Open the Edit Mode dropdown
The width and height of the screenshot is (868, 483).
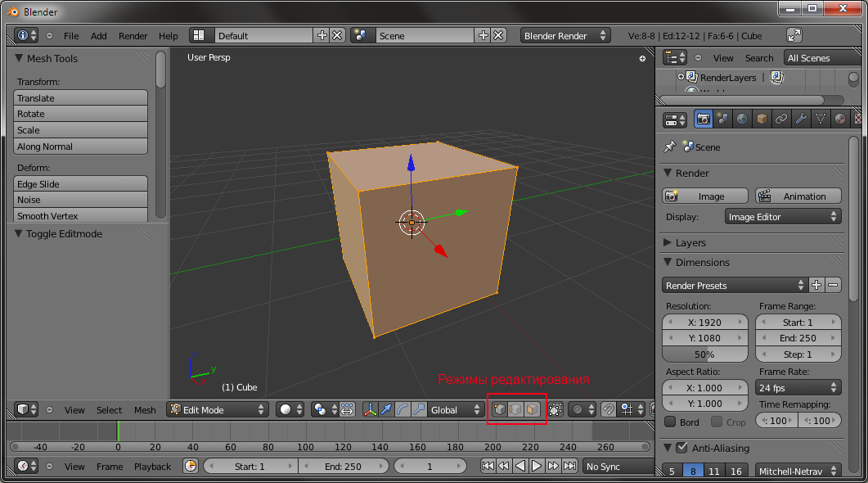pyautogui.click(x=218, y=409)
